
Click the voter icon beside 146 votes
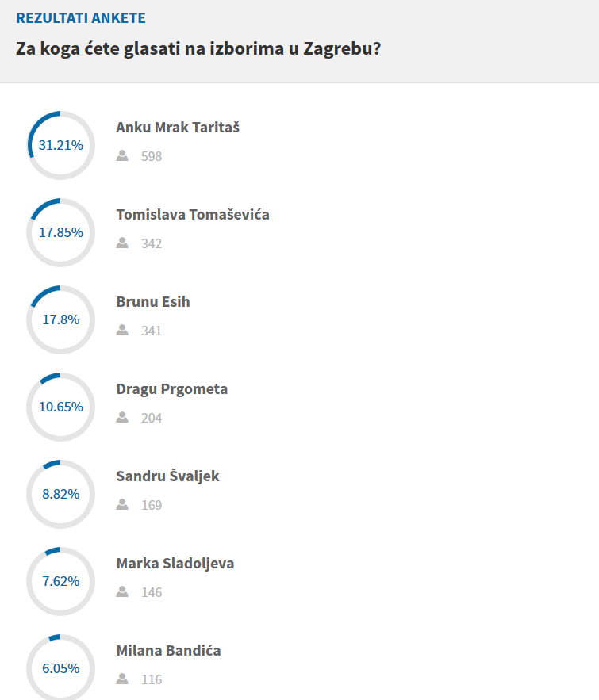pyautogui.click(x=122, y=592)
